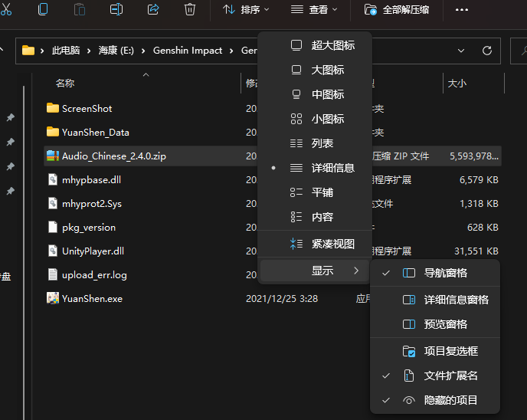The image size is (527, 420).
Task: Click the 31,551 KB size value
Action: (476, 251)
